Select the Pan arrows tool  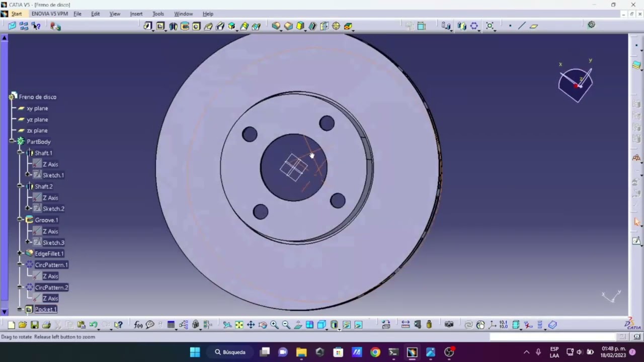(251, 325)
